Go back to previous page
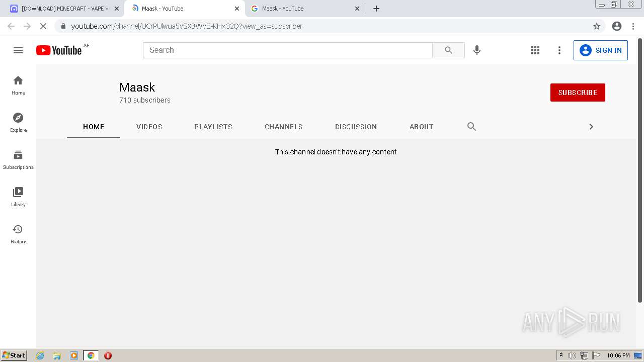Screen dimensions: 644x362 [x=11, y=26]
